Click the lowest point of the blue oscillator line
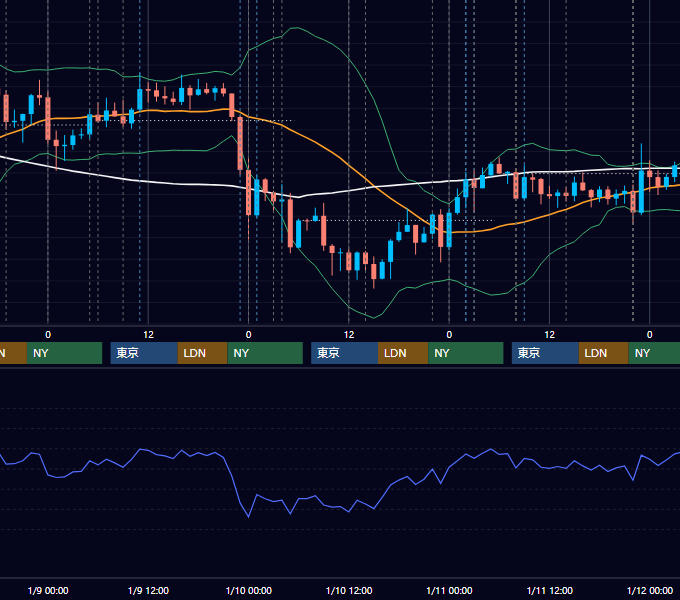 pos(248,517)
